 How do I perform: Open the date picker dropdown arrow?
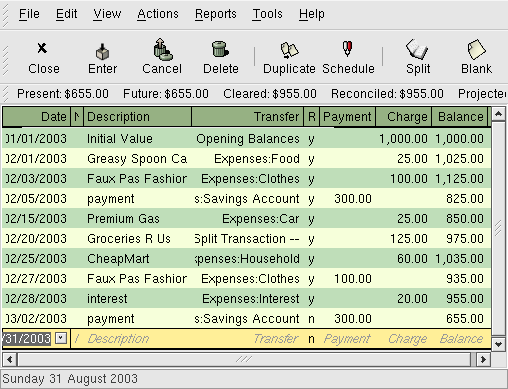(x=61, y=338)
